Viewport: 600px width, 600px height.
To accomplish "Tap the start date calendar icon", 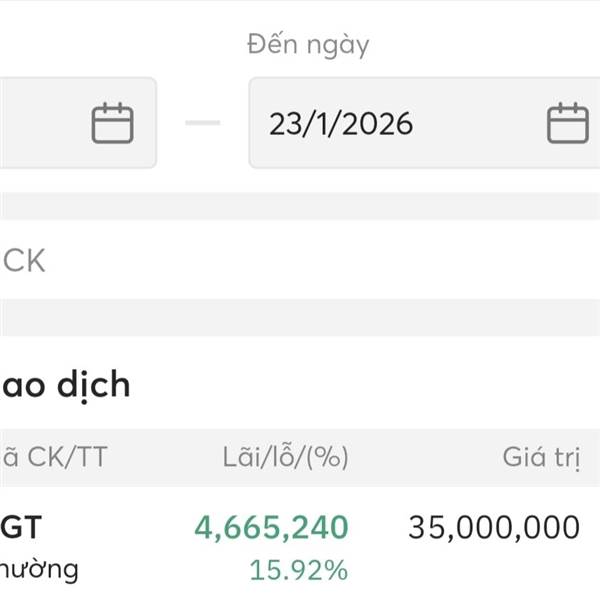I will [112, 123].
